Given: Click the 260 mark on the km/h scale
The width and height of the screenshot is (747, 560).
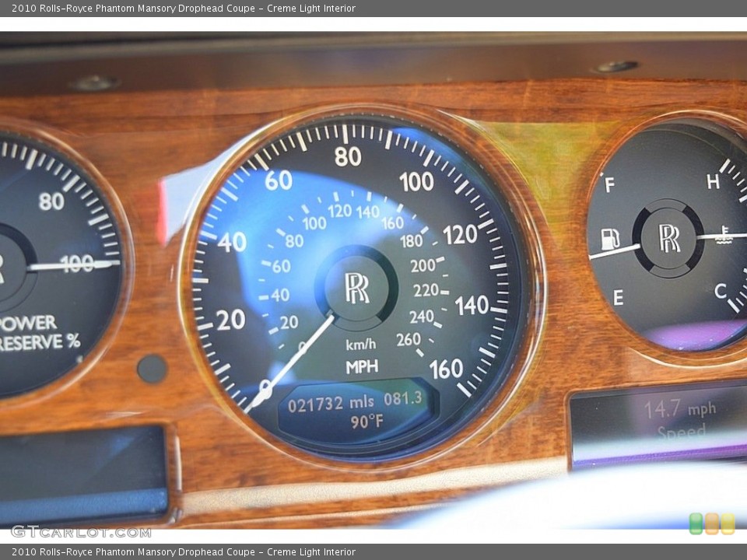Looking at the screenshot, I should tap(409, 340).
